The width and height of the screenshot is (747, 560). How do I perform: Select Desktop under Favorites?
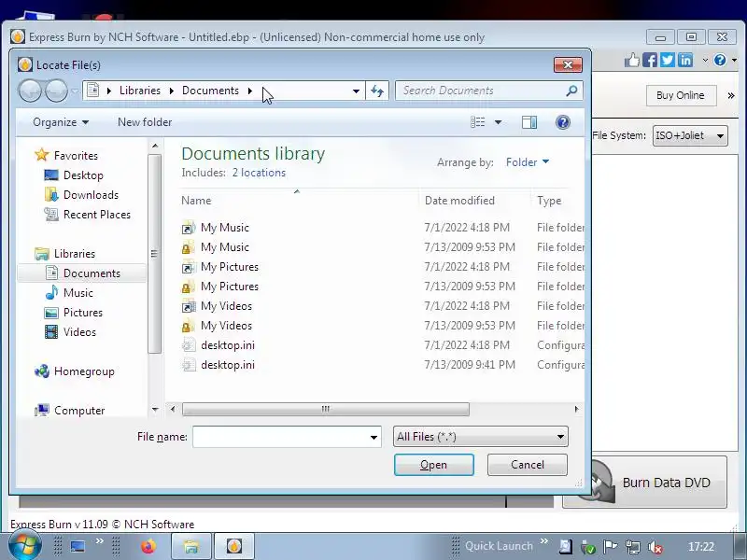click(x=74, y=175)
